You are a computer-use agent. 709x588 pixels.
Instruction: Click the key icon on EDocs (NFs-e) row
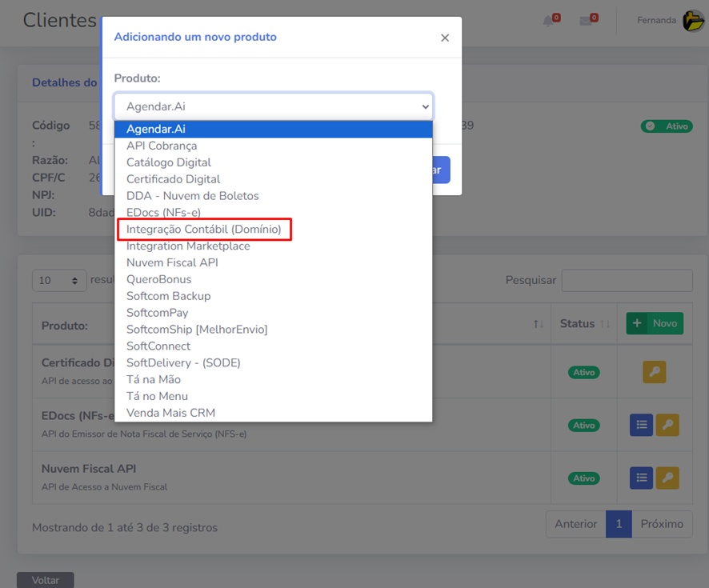667,425
